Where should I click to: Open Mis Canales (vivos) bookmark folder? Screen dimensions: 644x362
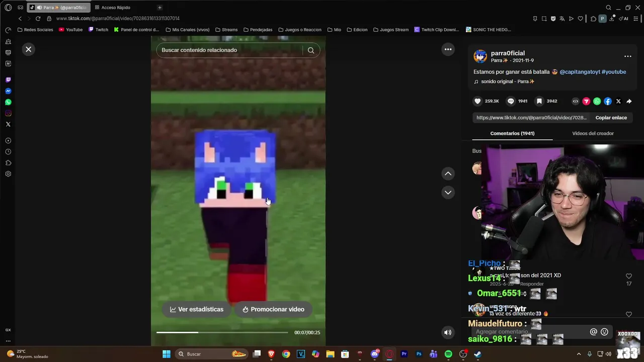187,30
